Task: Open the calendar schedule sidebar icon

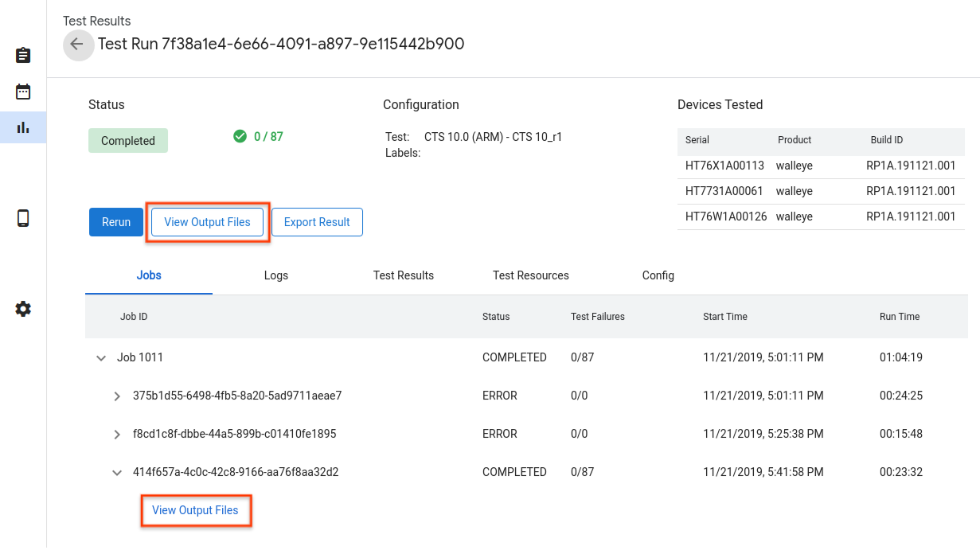Action: click(23, 92)
